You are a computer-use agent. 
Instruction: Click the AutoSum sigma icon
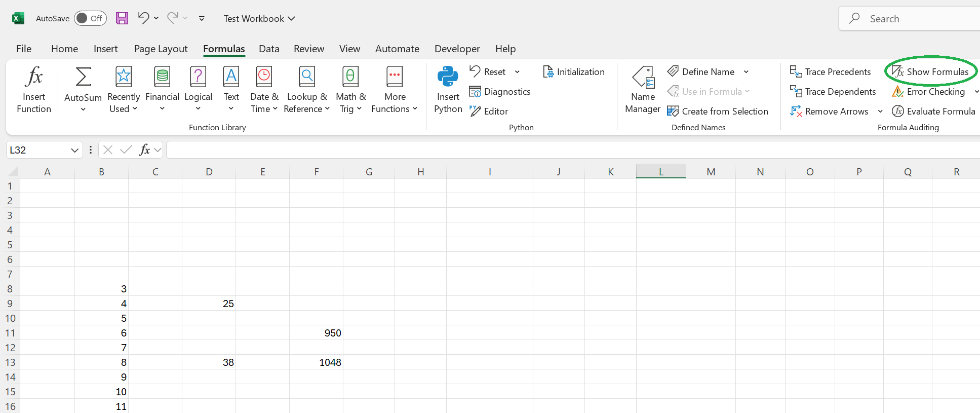coord(83,77)
